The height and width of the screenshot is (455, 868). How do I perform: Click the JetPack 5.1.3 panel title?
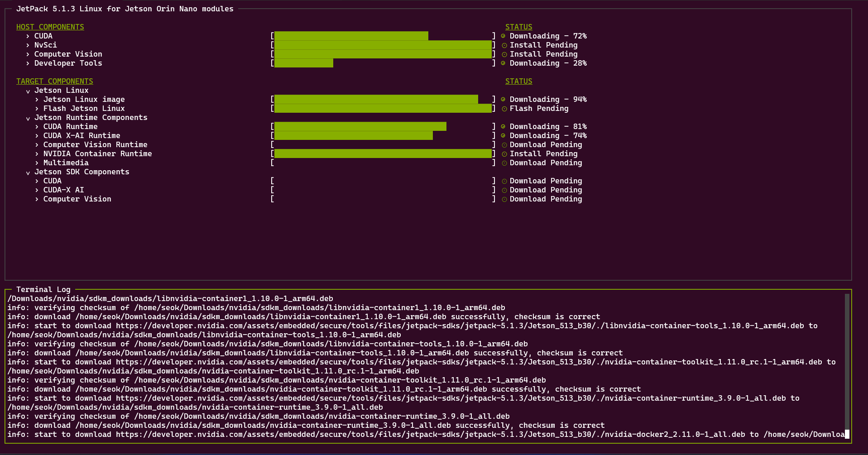[125, 9]
